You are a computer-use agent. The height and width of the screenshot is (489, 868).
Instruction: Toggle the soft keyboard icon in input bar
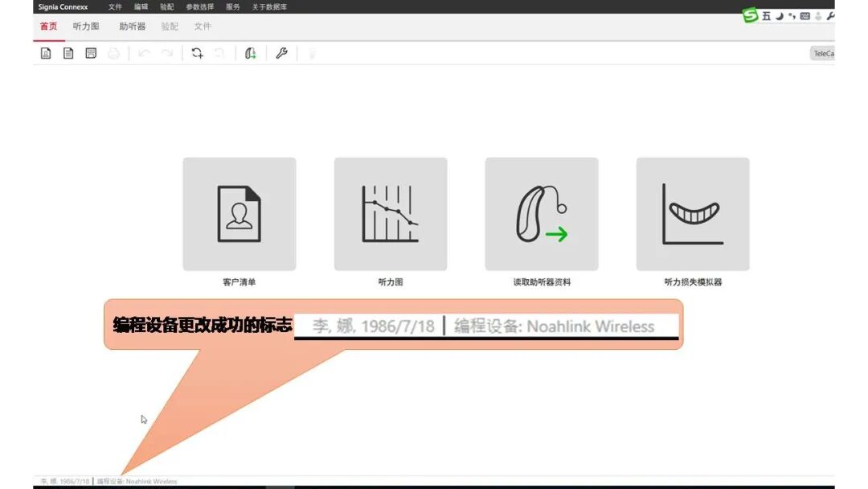pos(805,15)
